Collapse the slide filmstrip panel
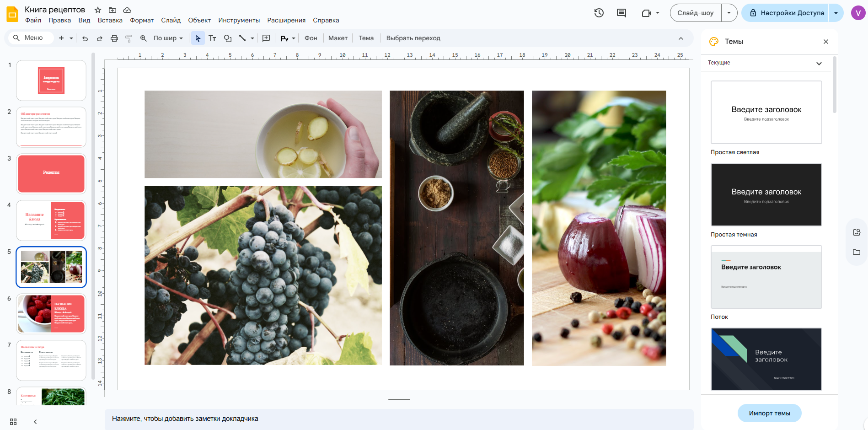 coord(35,422)
